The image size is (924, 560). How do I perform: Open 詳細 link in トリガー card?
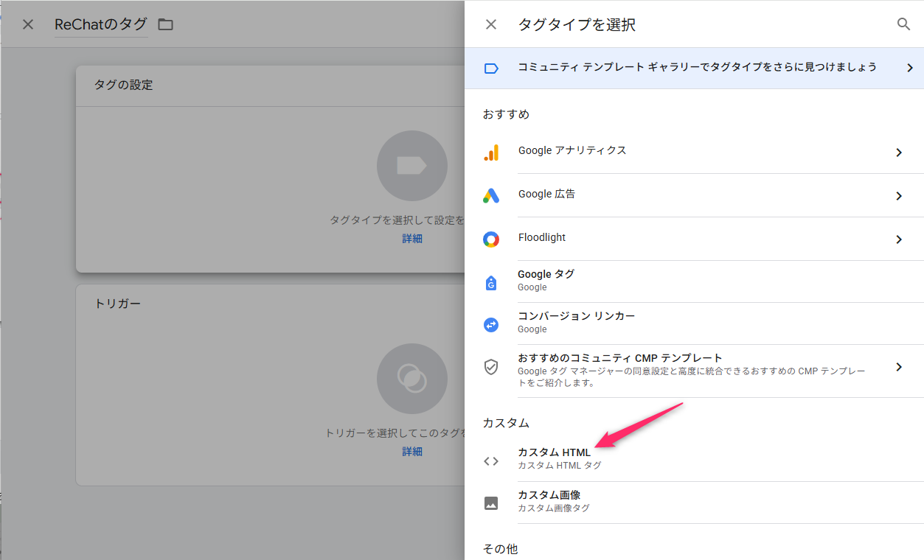coord(412,452)
